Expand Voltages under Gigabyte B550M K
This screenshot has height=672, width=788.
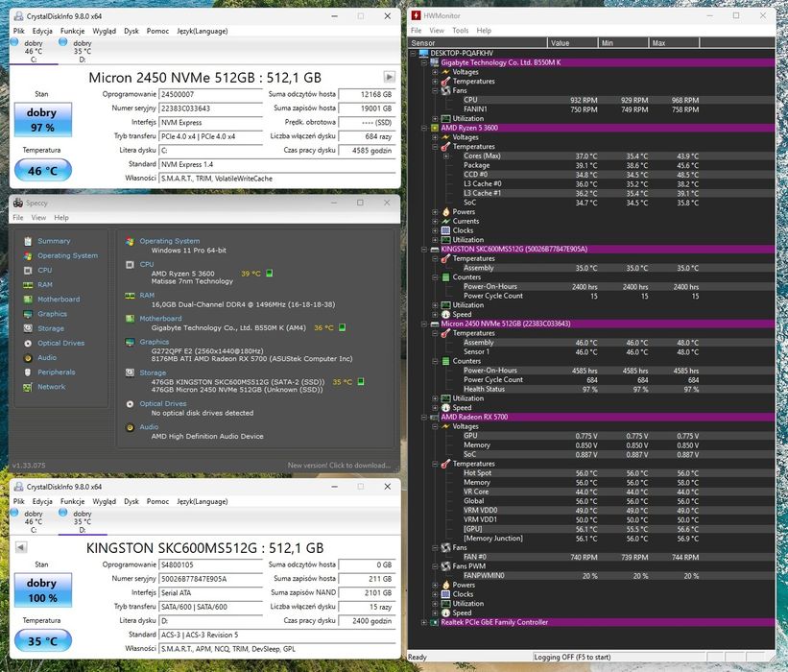(x=435, y=72)
